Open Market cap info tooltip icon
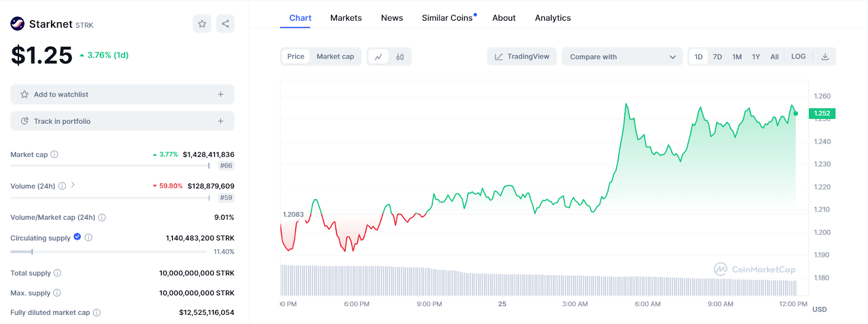868x324 pixels. [x=54, y=154]
